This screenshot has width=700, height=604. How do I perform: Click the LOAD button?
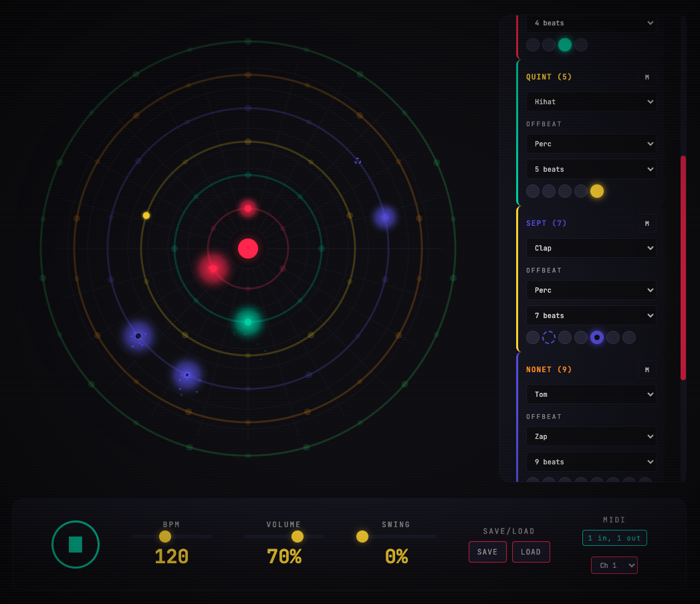531,552
